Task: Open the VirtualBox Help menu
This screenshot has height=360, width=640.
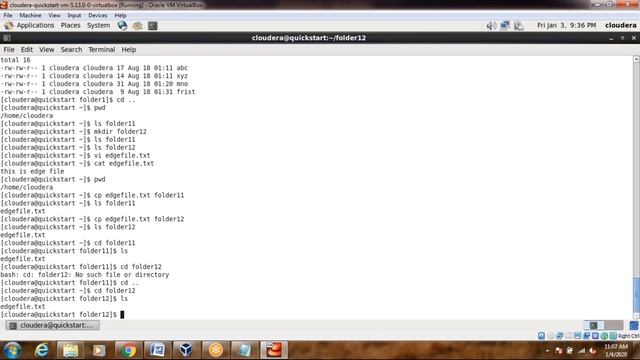Action: pos(120,16)
